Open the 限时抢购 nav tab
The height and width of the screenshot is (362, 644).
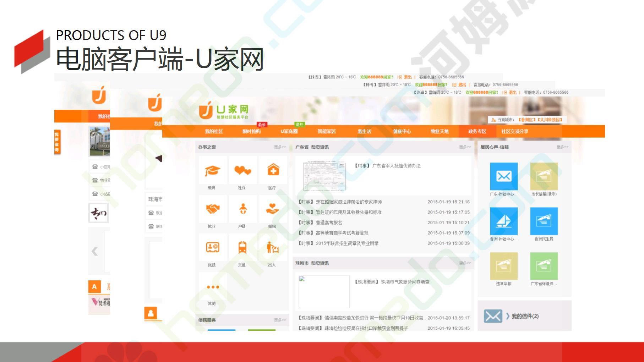(251, 131)
